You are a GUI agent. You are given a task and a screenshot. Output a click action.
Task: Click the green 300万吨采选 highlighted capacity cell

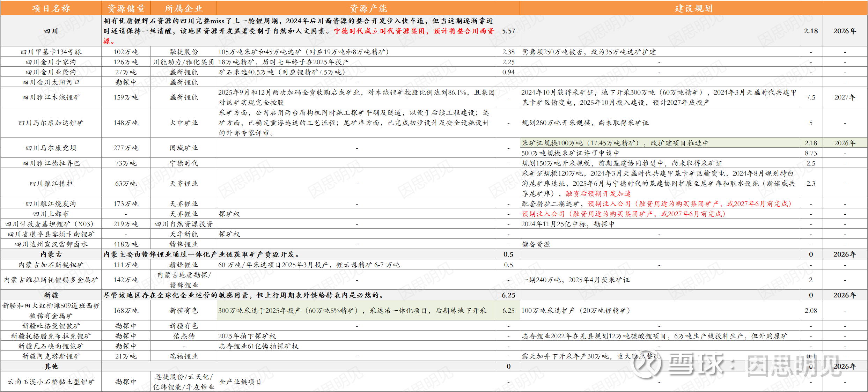[352, 311]
